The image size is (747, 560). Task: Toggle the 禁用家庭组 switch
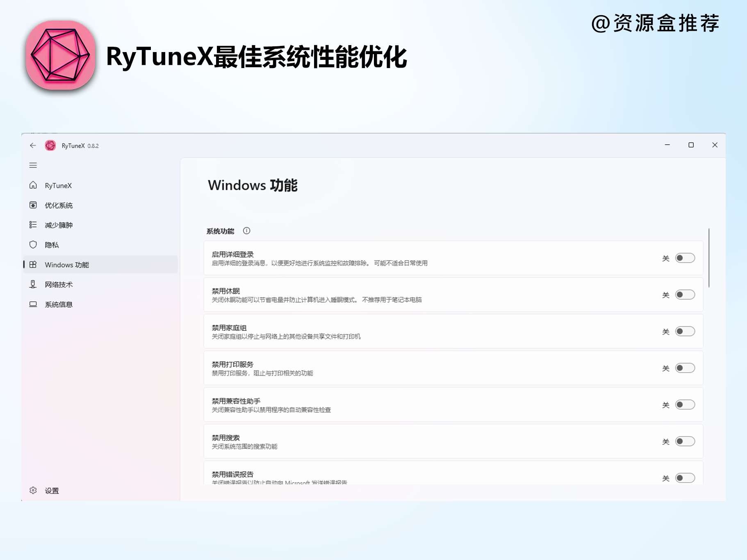(x=685, y=331)
